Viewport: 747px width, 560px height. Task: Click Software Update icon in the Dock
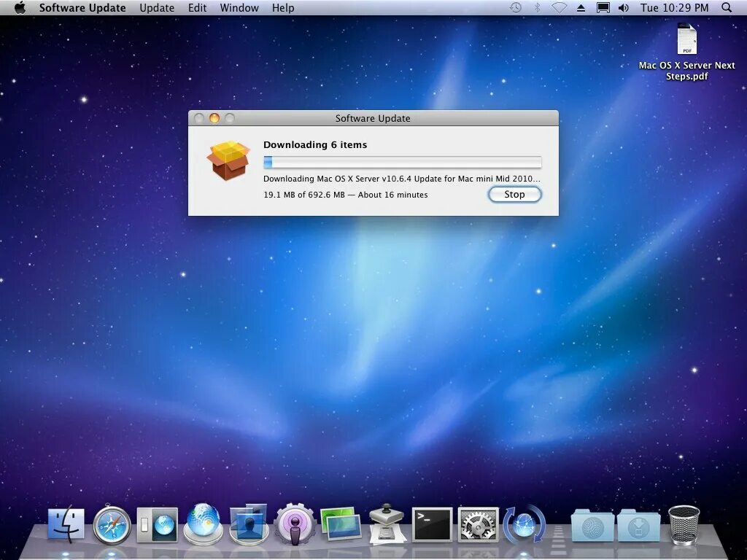click(x=524, y=524)
